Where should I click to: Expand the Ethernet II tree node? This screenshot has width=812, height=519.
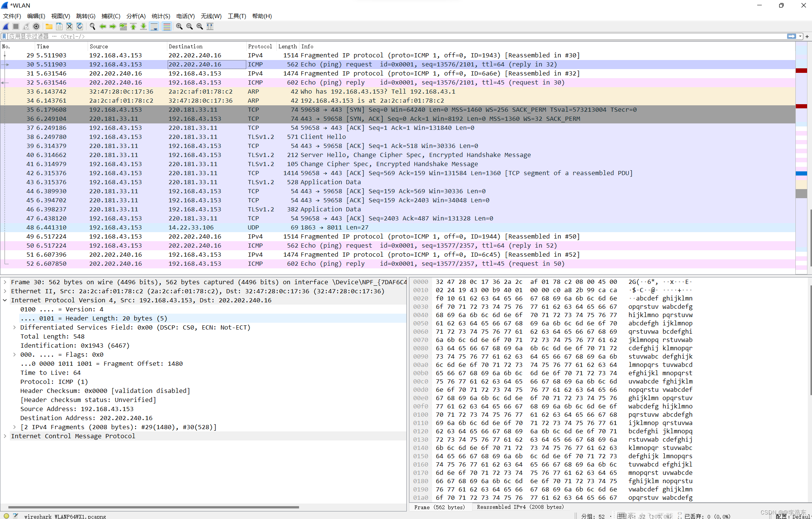click(5, 291)
